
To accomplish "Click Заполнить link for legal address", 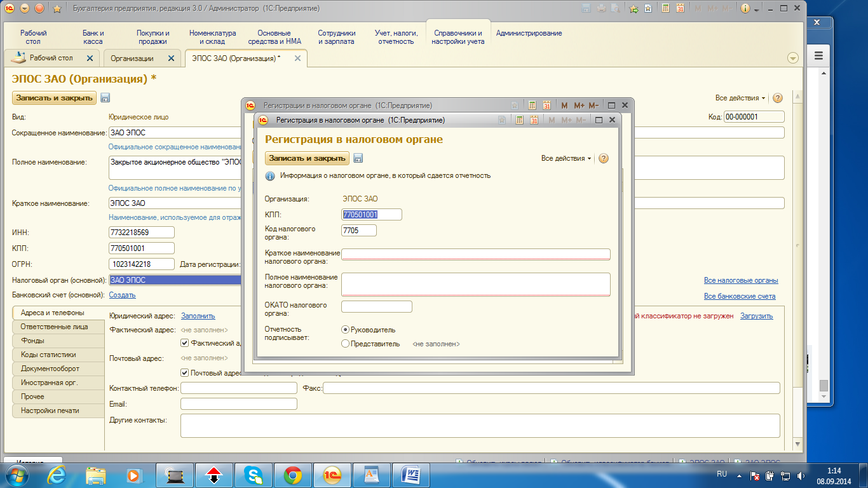I will coord(198,316).
